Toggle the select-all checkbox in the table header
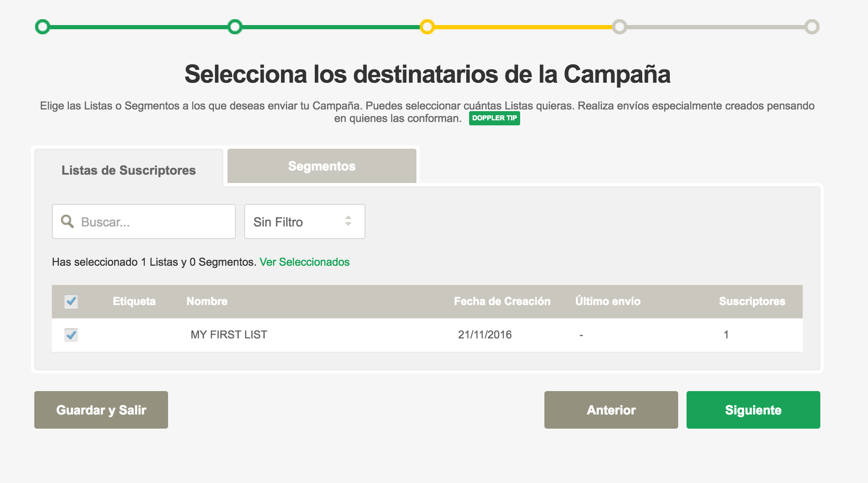This screenshot has width=868, height=483. [71, 301]
